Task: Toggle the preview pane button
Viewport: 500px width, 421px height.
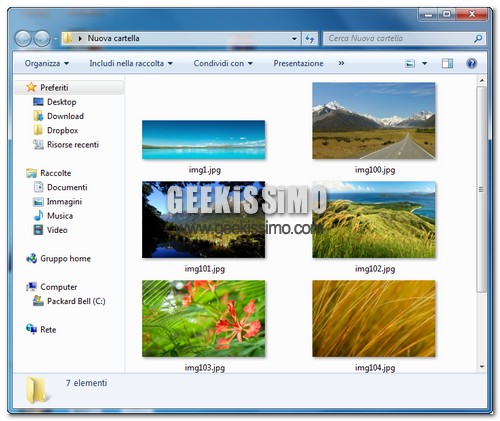Action: pyautogui.click(x=447, y=63)
